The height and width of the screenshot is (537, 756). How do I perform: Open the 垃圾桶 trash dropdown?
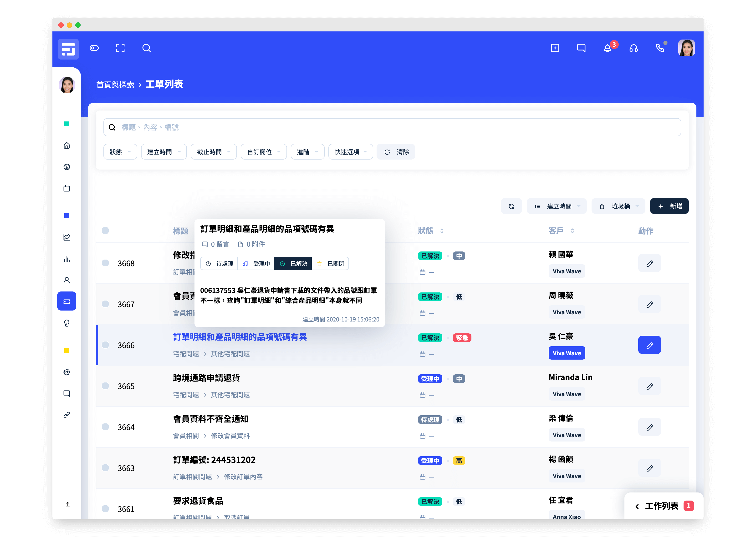click(x=618, y=206)
